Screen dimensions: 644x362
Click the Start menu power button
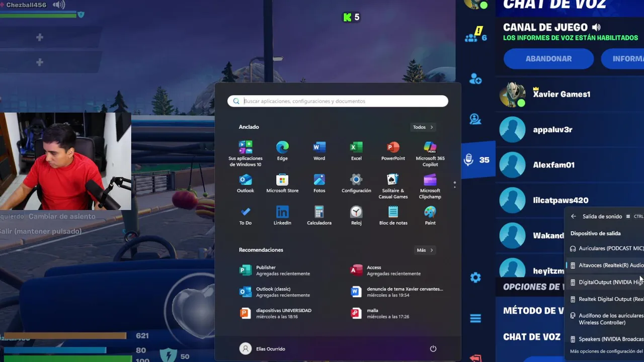pos(433,349)
